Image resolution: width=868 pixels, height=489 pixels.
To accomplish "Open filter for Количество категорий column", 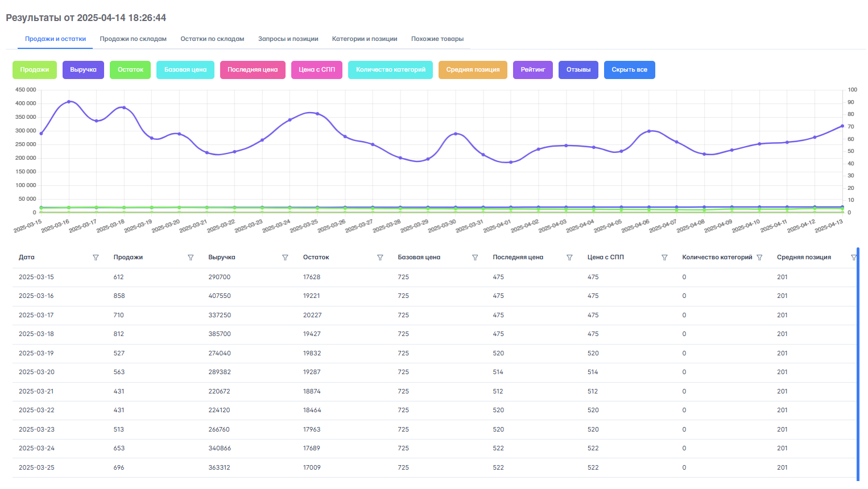I will point(759,258).
